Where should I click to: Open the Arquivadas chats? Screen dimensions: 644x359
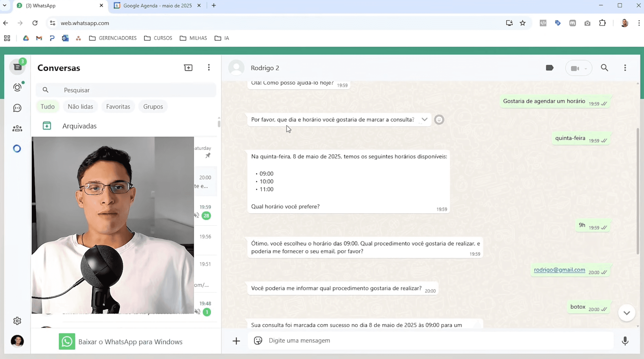point(79,126)
